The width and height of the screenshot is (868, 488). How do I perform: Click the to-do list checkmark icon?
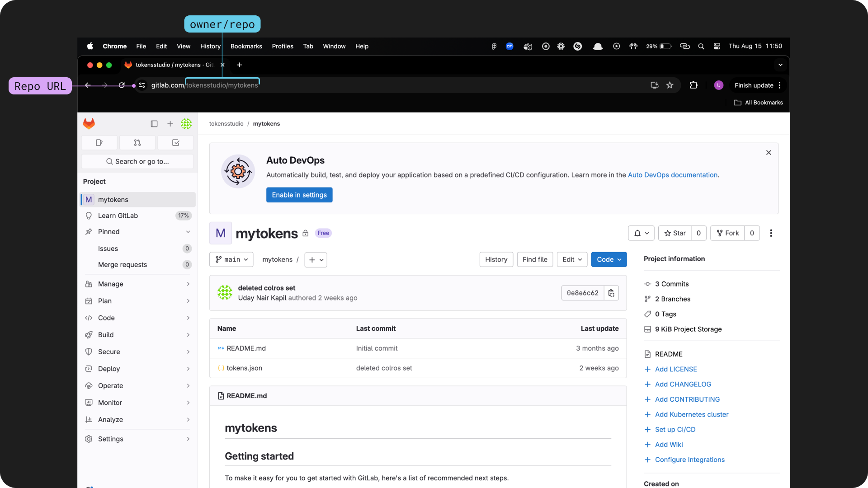point(176,143)
